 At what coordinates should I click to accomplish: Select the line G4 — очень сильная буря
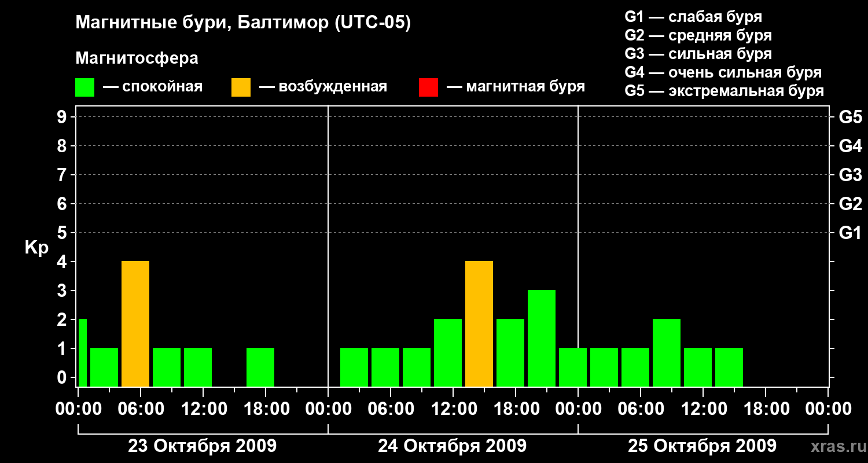(723, 72)
